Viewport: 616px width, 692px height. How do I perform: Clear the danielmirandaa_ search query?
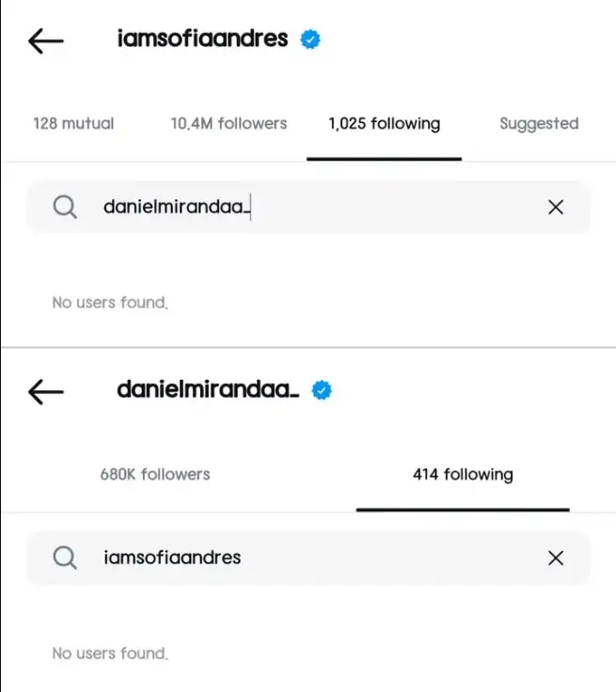(x=556, y=207)
